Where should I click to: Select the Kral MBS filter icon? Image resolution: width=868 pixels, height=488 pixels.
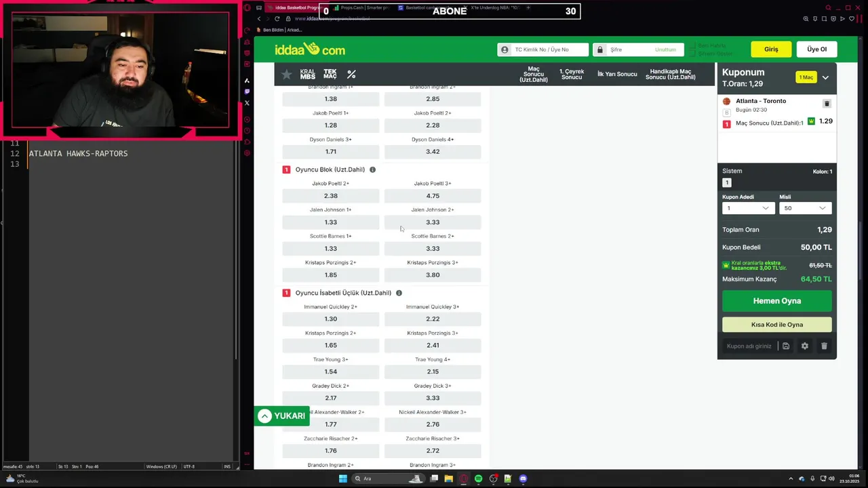click(308, 75)
